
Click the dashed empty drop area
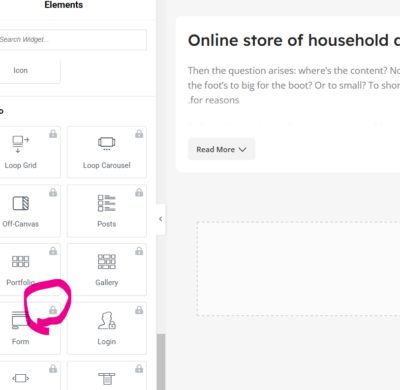[299, 268]
